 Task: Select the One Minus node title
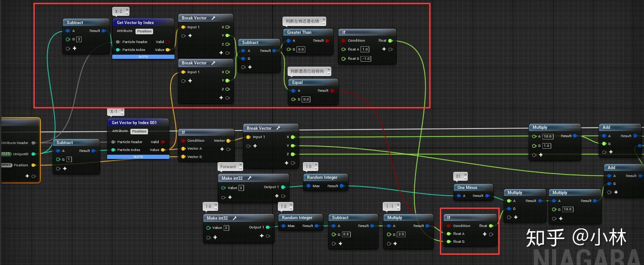467,188
